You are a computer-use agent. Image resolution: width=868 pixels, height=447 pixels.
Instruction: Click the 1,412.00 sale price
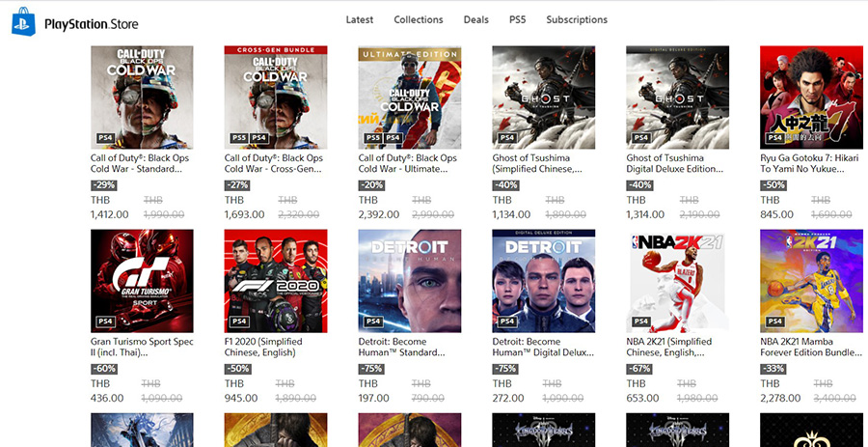[110, 214]
